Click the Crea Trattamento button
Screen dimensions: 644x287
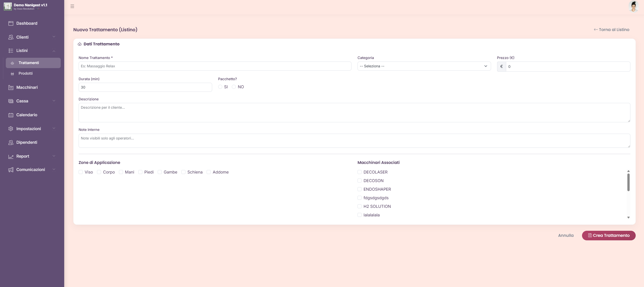tap(608, 235)
